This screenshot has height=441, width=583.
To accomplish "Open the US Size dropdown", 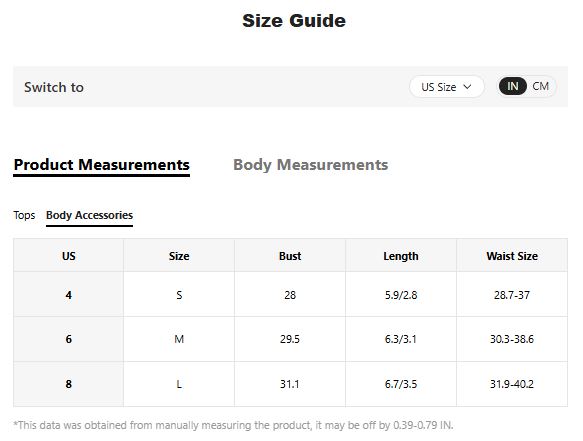I will (x=447, y=87).
